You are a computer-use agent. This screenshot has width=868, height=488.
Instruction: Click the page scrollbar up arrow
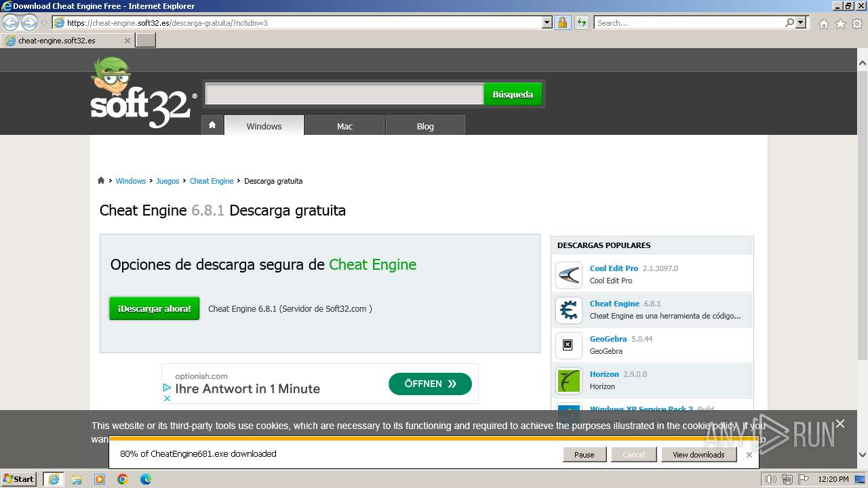point(862,64)
